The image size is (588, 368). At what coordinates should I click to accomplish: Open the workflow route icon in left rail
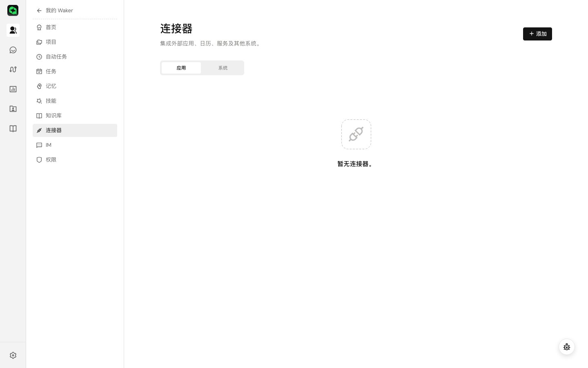pyautogui.click(x=13, y=70)
